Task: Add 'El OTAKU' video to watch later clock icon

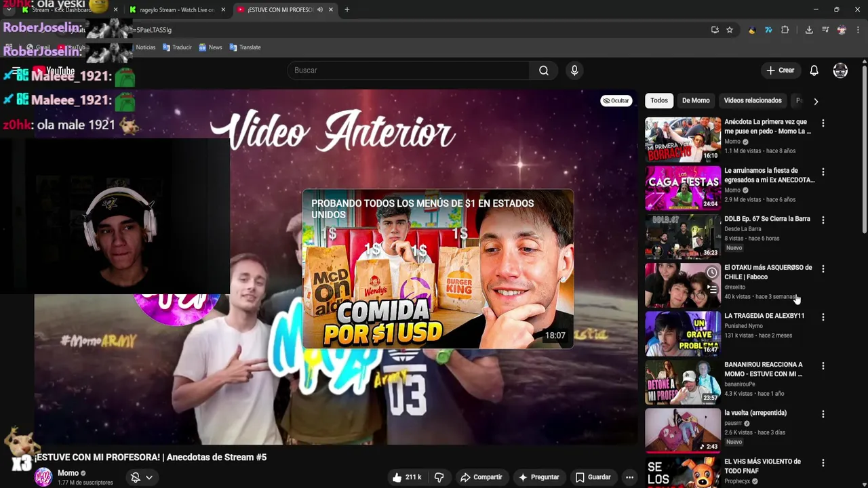Action: click(711, 272)
